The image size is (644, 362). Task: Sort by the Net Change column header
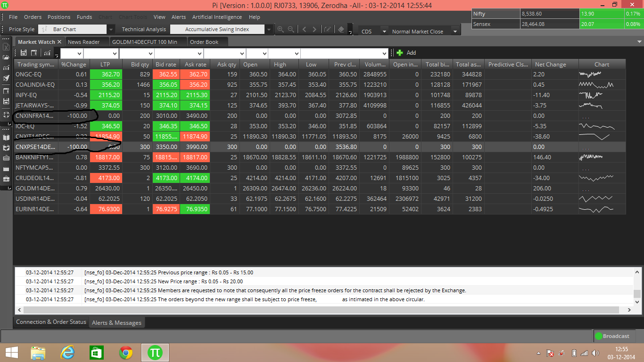click(x=555, y=65)
